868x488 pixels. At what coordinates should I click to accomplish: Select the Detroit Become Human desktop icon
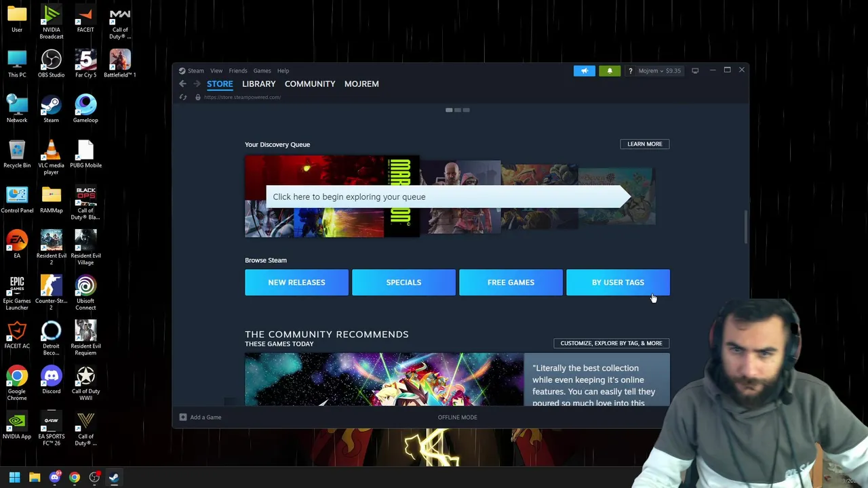(52, 338)
